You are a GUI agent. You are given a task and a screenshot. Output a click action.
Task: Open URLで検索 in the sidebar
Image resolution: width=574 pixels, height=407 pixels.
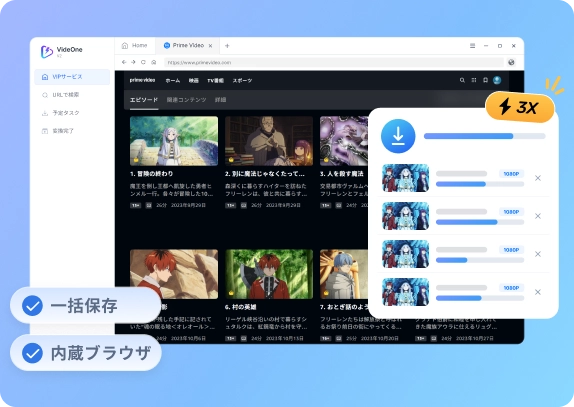pyautogui.click(x=61, y=95)
